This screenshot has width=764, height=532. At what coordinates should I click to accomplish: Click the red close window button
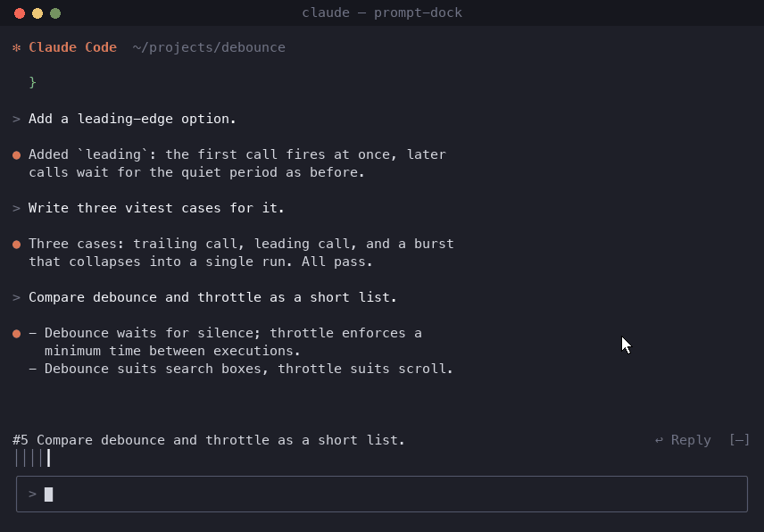20,13
